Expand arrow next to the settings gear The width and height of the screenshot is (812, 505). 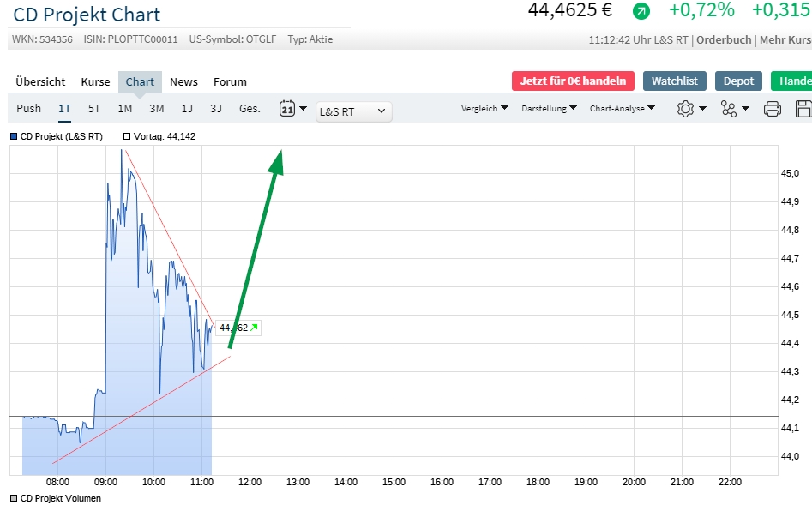[703, 108]
